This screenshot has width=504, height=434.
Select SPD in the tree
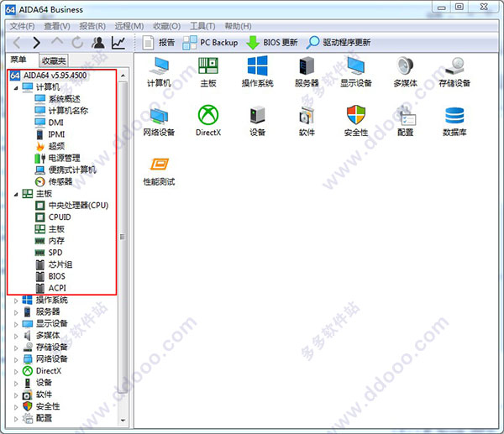tap(49, 253)
